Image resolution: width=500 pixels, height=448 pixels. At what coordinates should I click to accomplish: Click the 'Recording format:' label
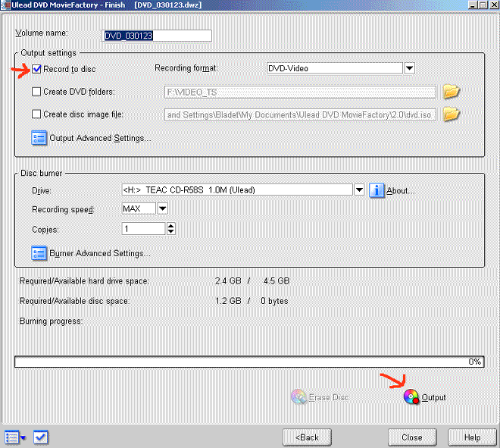186,68
